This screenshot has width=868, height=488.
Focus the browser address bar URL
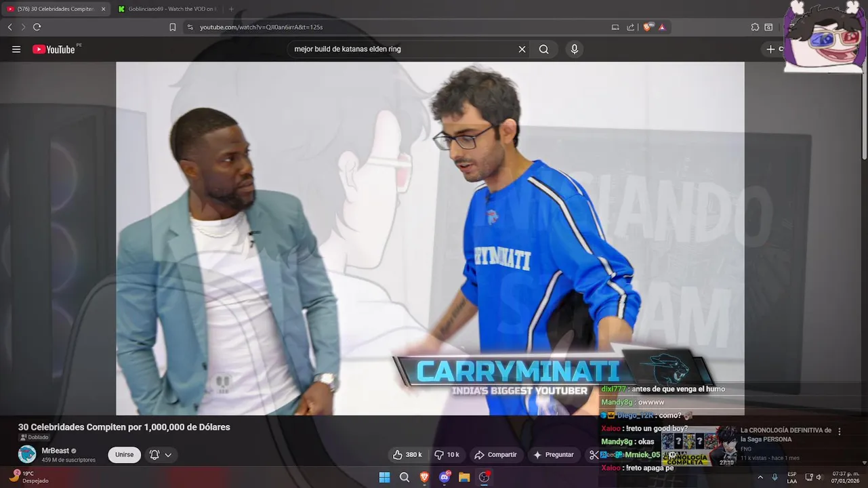point(261,27)
